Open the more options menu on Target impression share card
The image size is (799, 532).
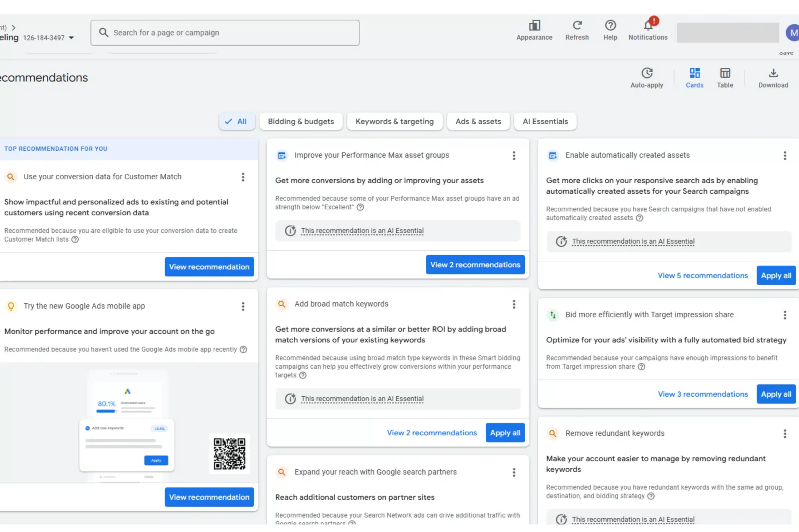click(x=785, y=315)
